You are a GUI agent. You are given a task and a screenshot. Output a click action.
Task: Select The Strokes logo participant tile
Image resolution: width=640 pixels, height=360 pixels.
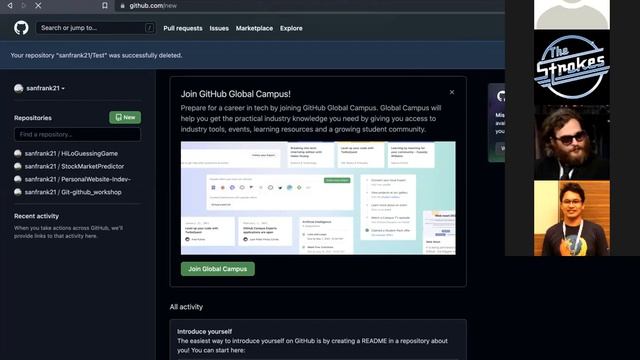pos(572,67)
